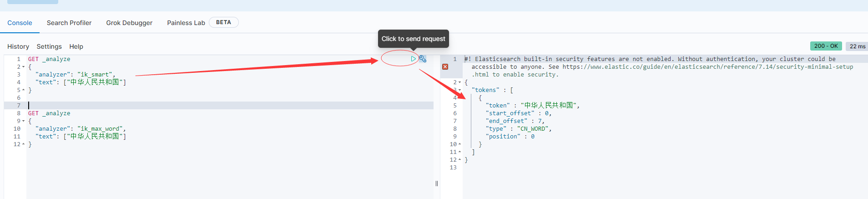
Task: Open the Console tab
Action: (20, 23)
